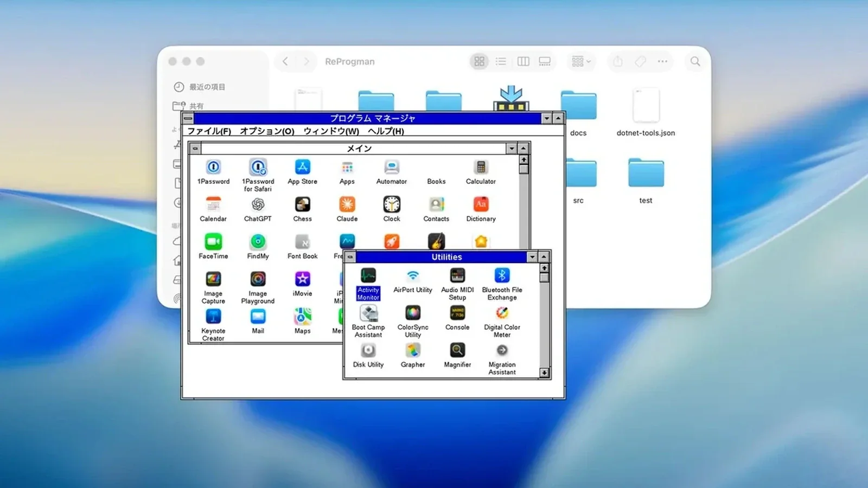This screenshot has width=868, height=488.
Task: Select the src folder in Finder
Action: (581, 174)
